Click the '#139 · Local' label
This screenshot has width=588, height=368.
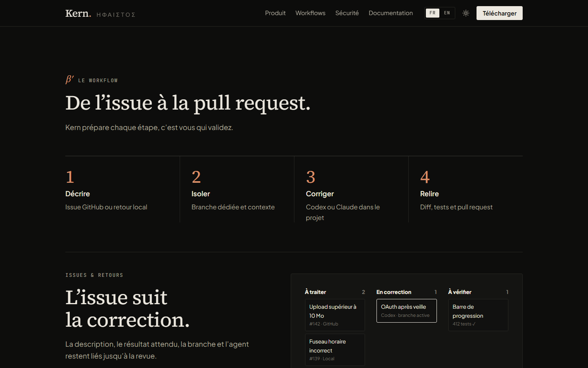pos(322,359)
